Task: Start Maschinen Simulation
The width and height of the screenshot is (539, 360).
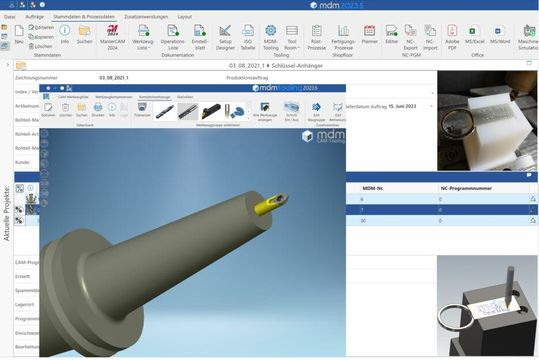Action: (x=529, y=37)
